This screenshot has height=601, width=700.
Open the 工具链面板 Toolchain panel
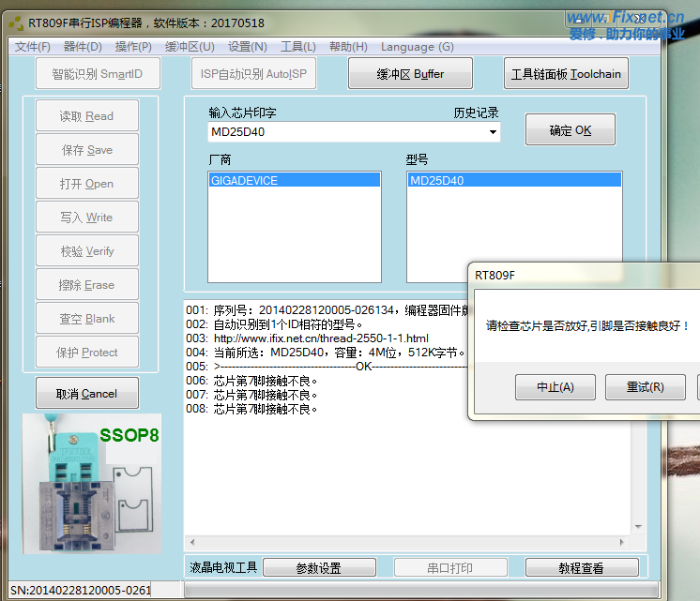(566, 74)
